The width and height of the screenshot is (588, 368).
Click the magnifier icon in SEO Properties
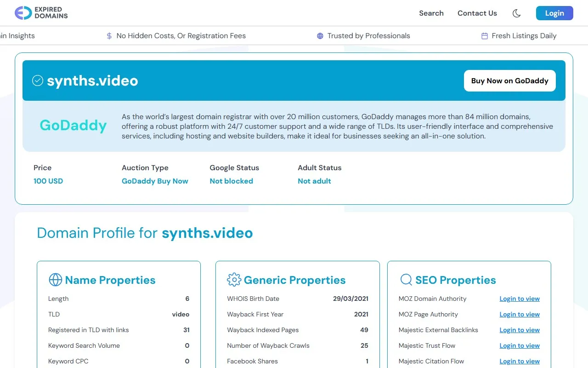tap(406, 280)
